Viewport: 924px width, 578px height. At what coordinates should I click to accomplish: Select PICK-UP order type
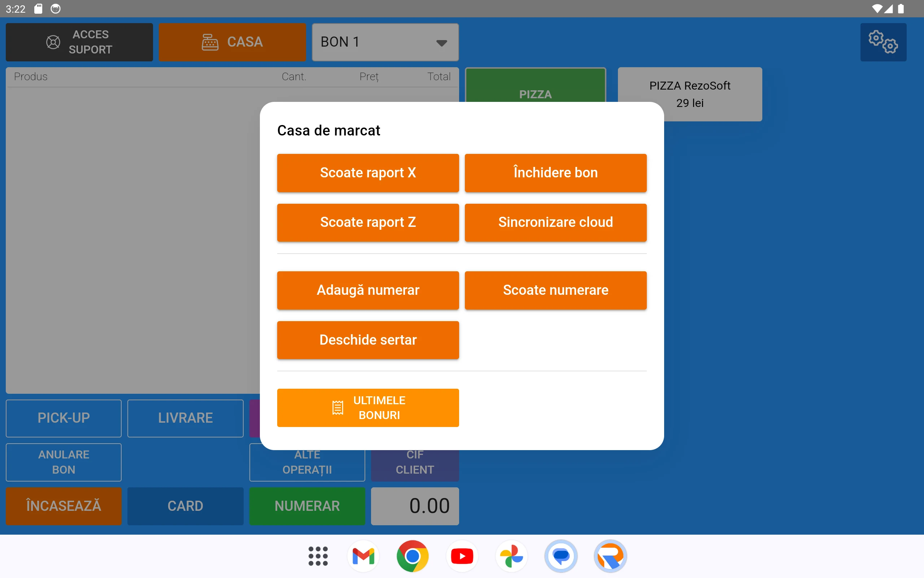[64, 418]
